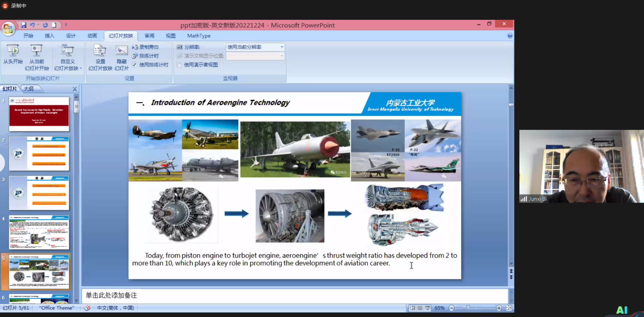Click the Office button logo
Viewport: 644px width, 317px height.
tap(8, 29)
